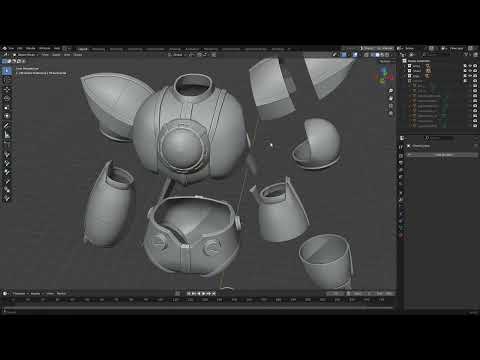This screenshot has width=480, height=360.
Task: Open the Global transform orientation dropdown
Action: pos(177,54)
